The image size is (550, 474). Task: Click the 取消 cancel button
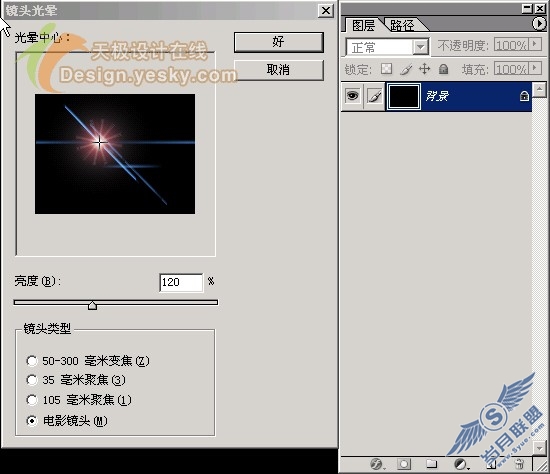[279, 70]
